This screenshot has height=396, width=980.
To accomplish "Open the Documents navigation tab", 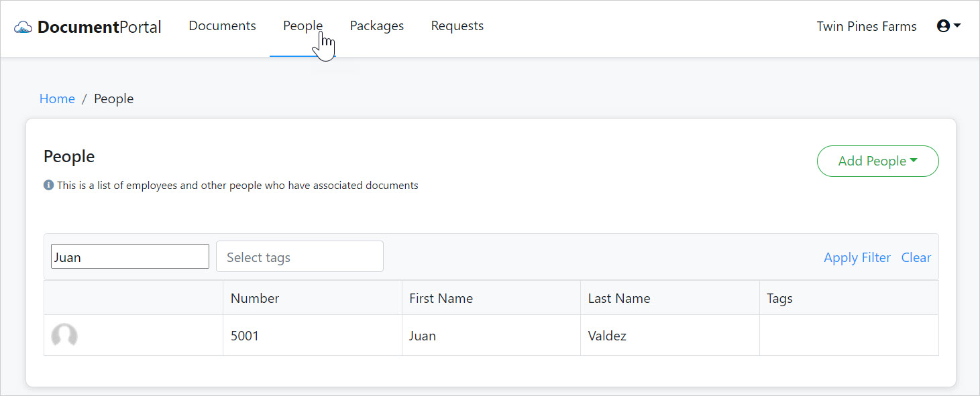I will coord(222,26).
